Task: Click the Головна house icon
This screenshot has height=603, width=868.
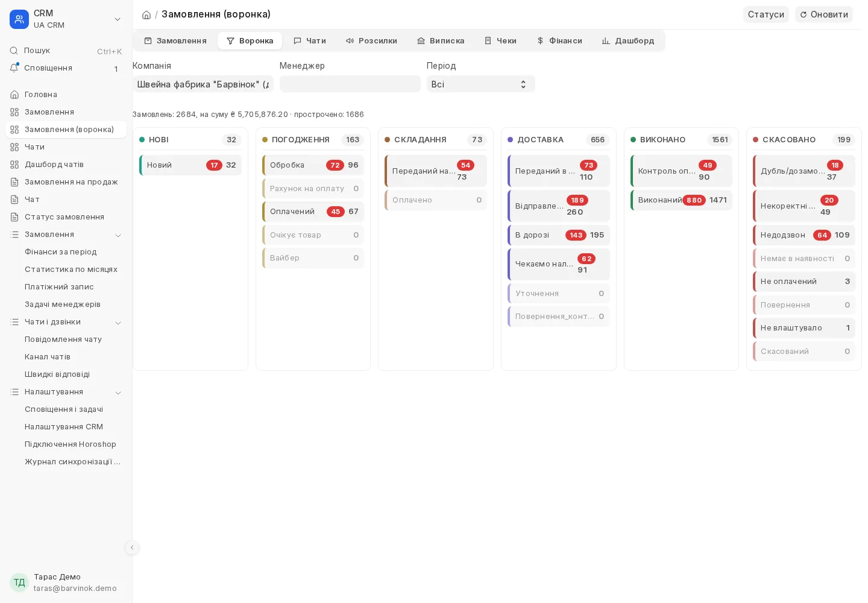Action: (x=14, y=95)
